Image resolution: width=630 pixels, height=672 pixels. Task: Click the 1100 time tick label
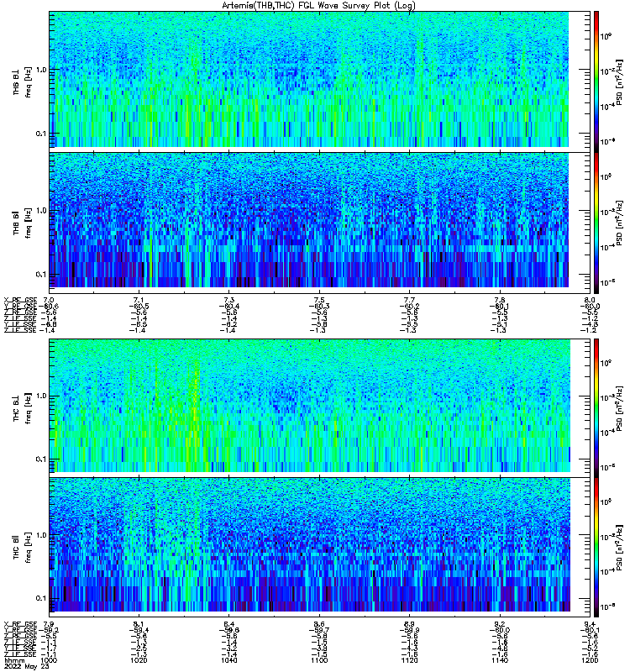coord(319,660)
